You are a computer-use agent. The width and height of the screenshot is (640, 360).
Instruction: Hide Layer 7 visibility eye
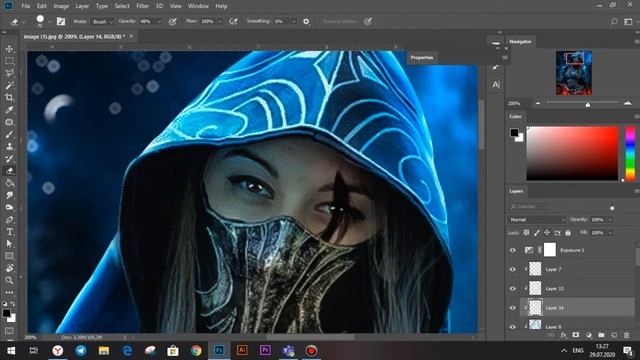[513, 269]
